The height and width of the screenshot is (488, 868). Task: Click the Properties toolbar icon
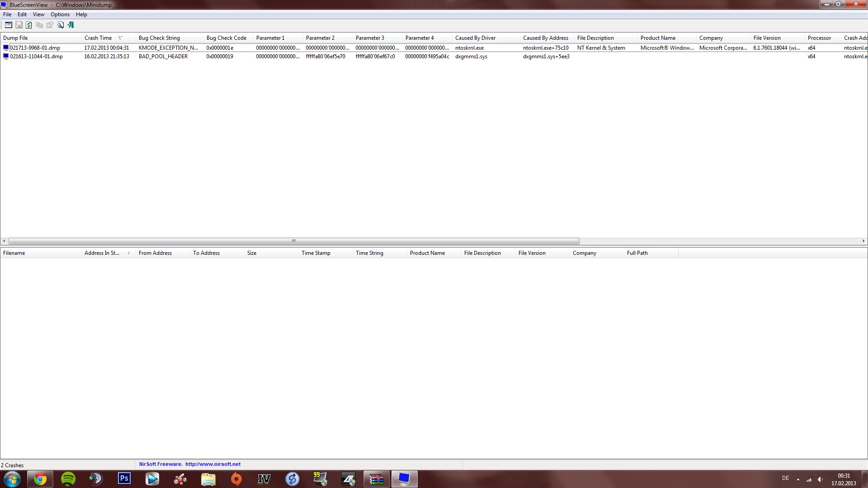(x=50, y=25)
